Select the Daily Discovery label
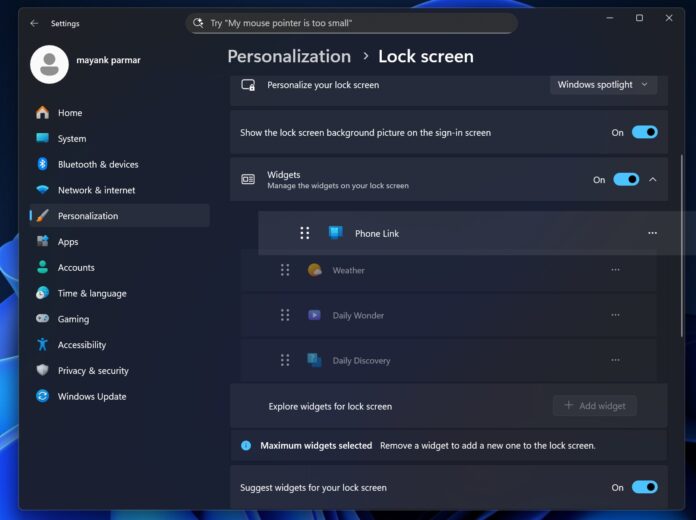Viewport: 696px width, 520px height. pos(361,361)
